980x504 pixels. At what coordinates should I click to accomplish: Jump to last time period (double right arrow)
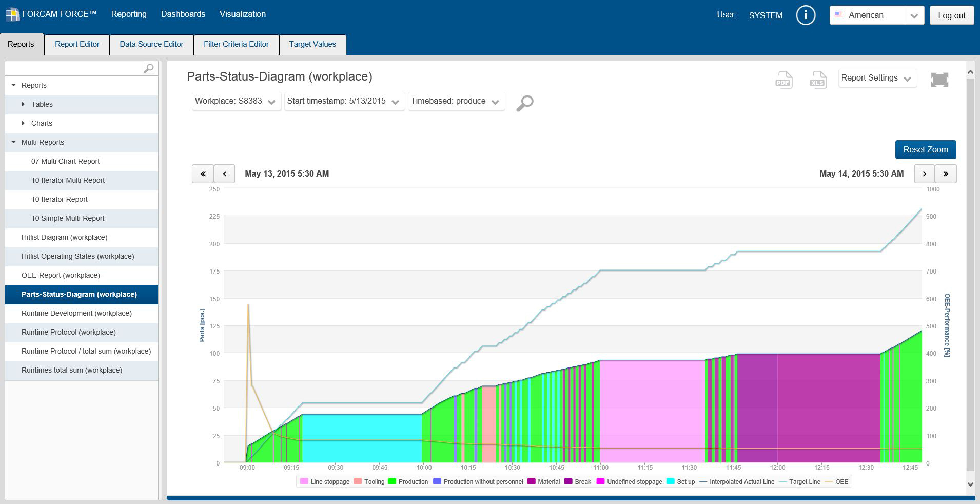[946, 173]
